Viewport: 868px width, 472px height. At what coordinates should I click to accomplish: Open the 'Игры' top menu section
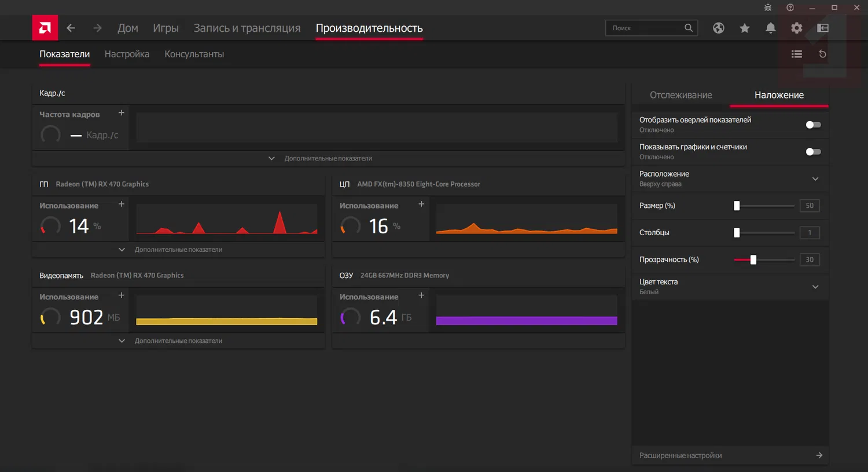coord(165,28)
